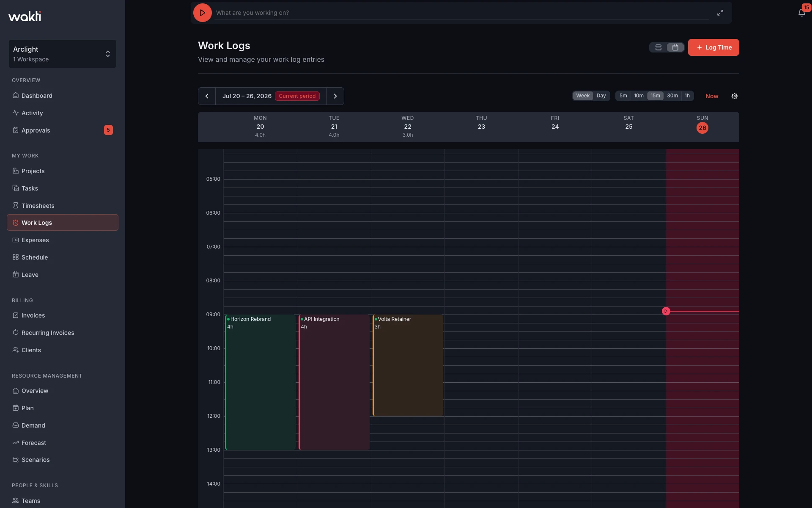The width and height of the screenshot is (812, 508).
Task: Select the Mon 20 column header
Action: tap(260, 127)
